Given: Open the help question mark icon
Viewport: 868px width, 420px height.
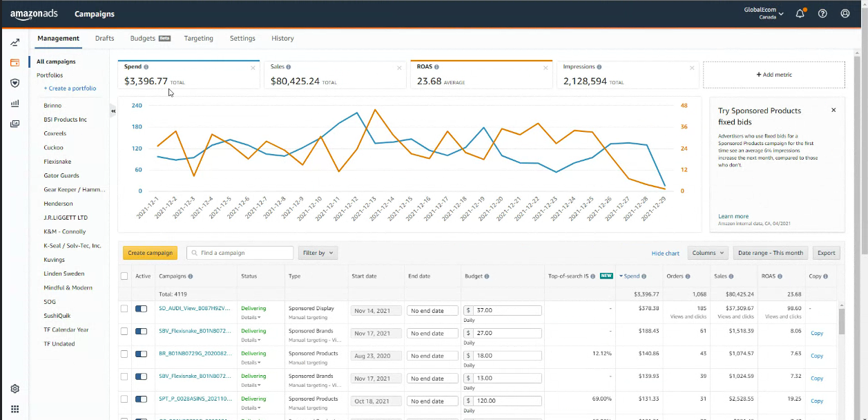Looking at the screenshot, I should tap(822, 14).
